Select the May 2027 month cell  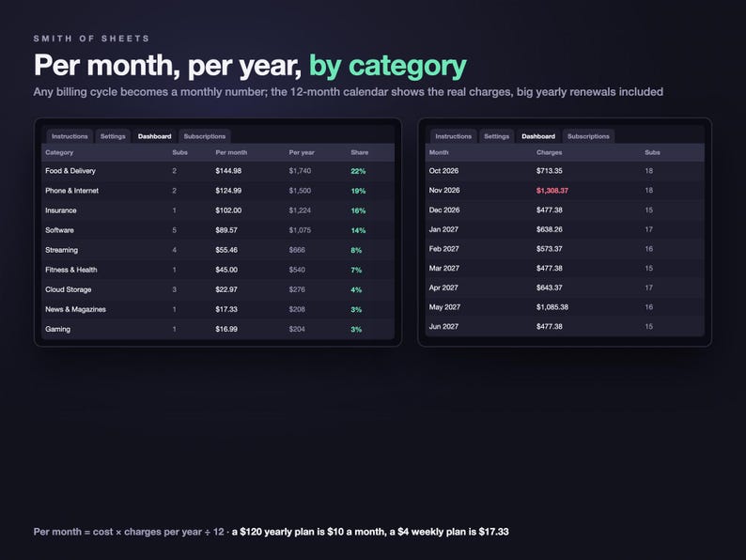(444, 307)
